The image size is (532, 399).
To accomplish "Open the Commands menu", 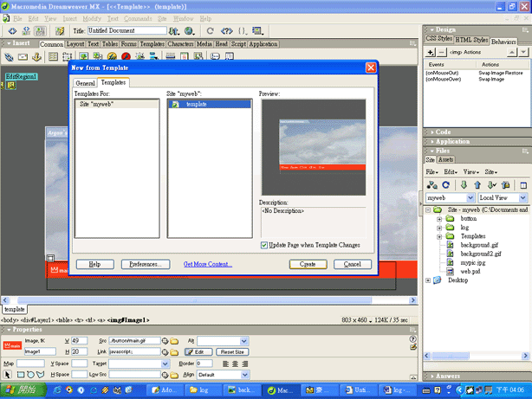I will (138, 18).
